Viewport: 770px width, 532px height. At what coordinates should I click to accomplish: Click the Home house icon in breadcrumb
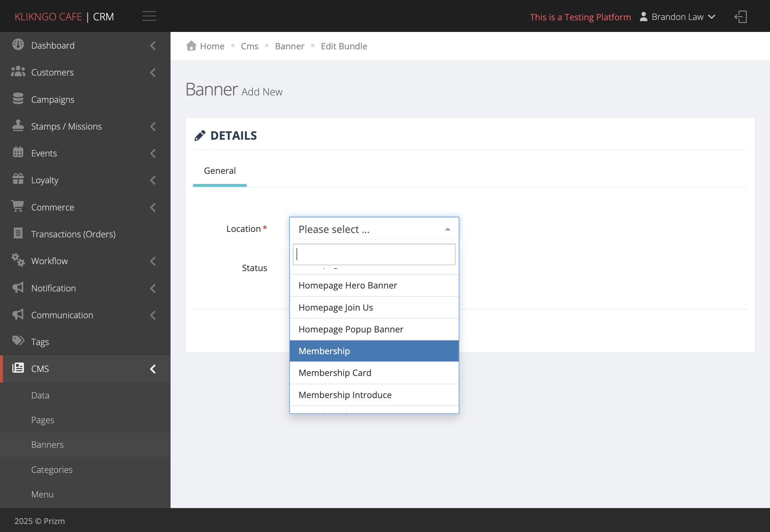[191, 46]
